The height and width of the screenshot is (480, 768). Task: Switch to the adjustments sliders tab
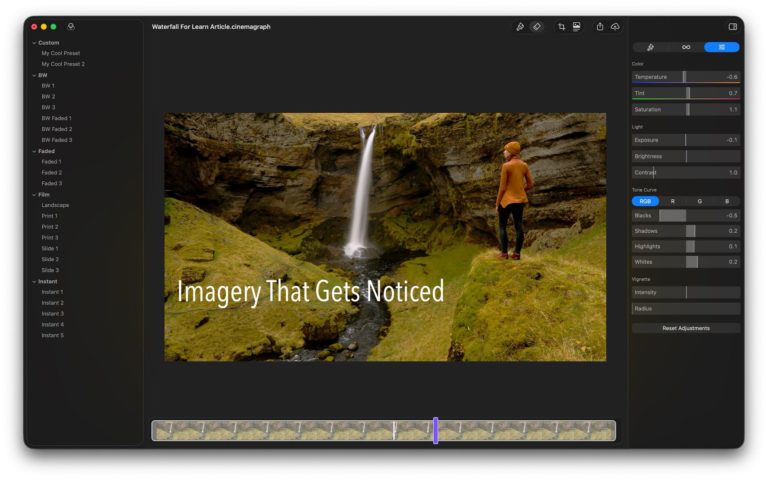[x=721, y=47]
